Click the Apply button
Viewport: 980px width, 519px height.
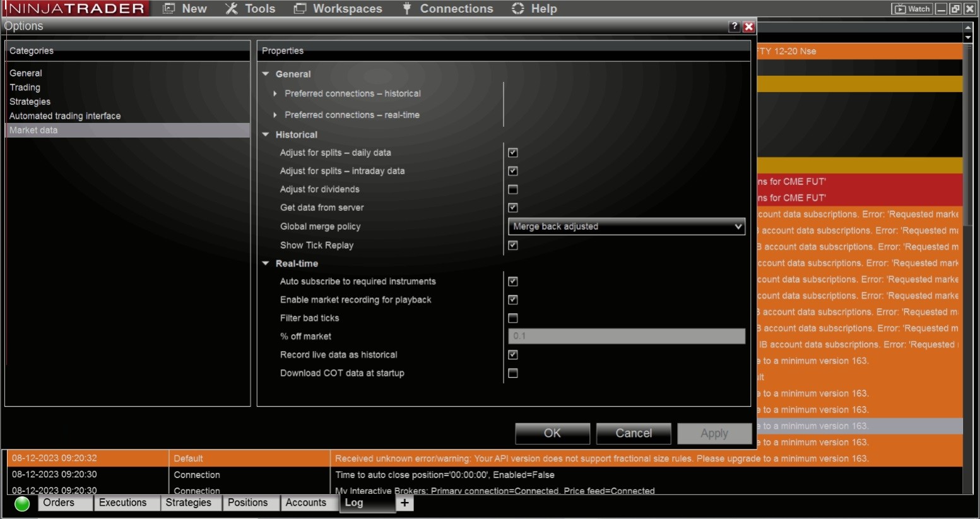(714, 433)
